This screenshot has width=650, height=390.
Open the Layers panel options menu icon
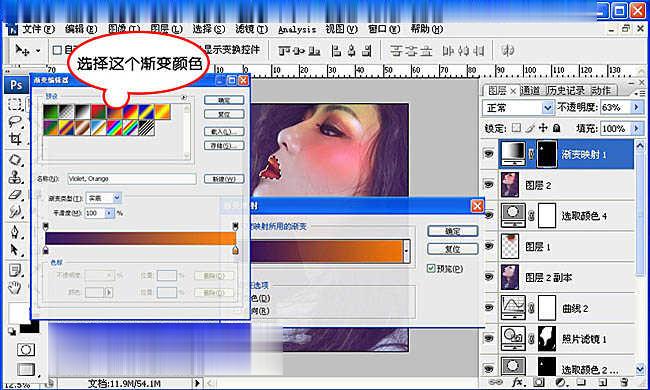pyautogui.click(x=641, y=93)
